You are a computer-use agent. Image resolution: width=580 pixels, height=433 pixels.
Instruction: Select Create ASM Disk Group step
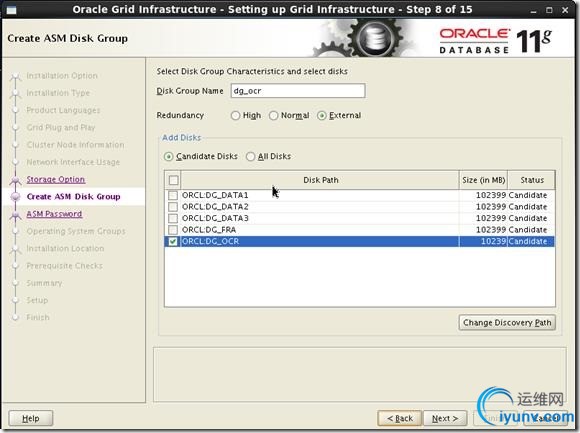click(74, 197)
